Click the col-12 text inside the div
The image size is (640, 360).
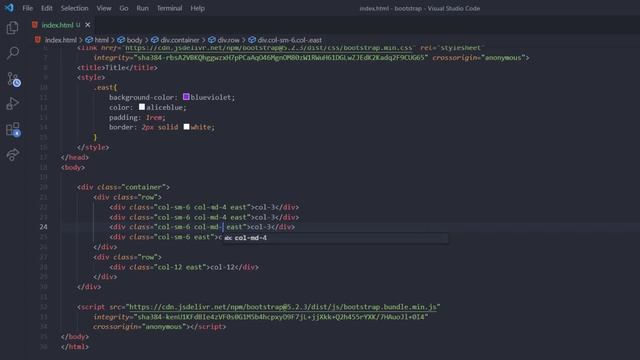coord(222,267)
